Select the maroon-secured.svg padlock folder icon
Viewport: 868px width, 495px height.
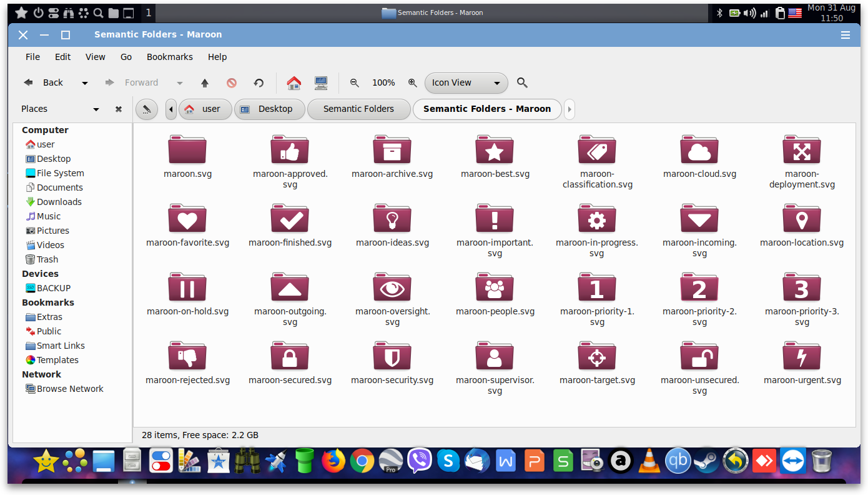point(290,356)
